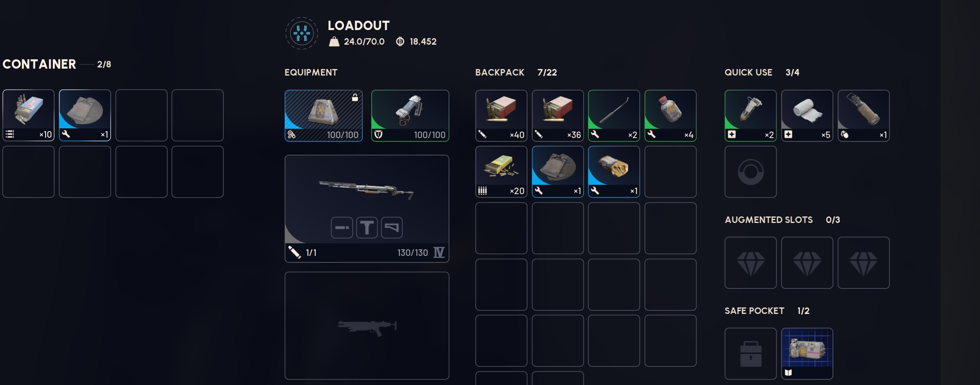Click the first Augmented Slots diamond
The height and width of the screenshot is (385, 980).
click(750, 263)
